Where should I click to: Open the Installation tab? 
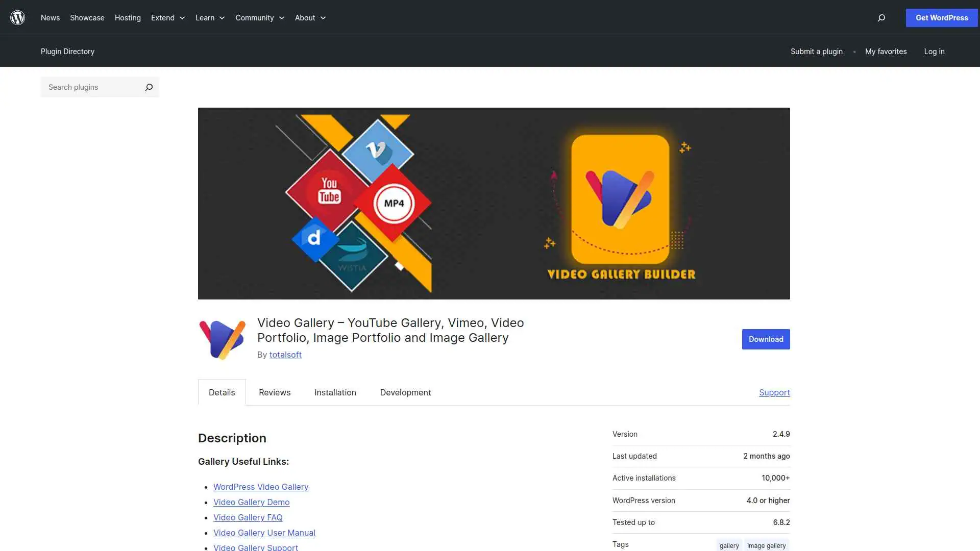[335, 392]
